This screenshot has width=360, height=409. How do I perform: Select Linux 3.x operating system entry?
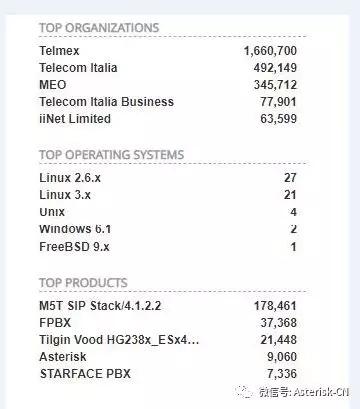pos(65,195)
